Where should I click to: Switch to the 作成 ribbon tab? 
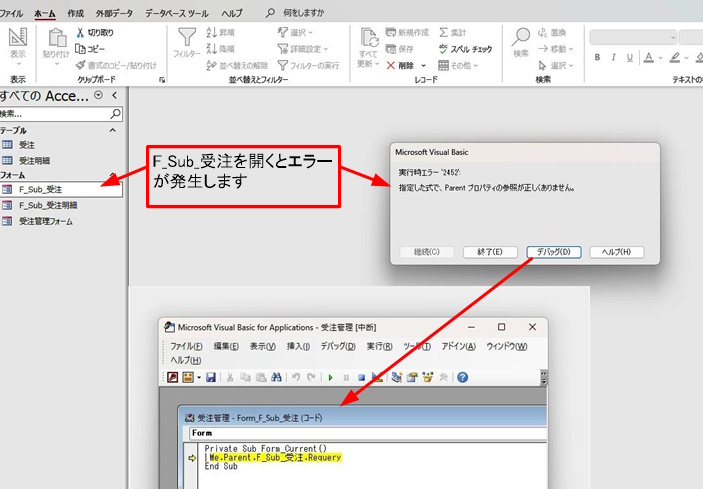pos(75,13)
